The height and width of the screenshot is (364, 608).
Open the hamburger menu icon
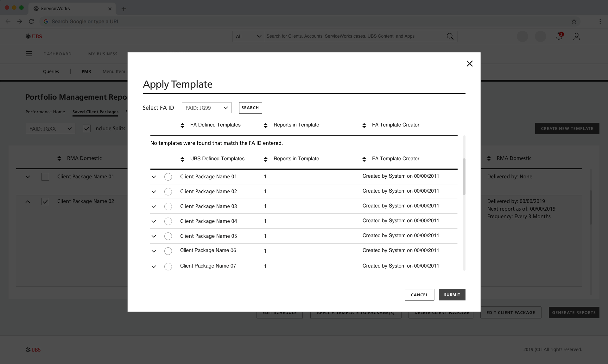[x=29, y=54]
